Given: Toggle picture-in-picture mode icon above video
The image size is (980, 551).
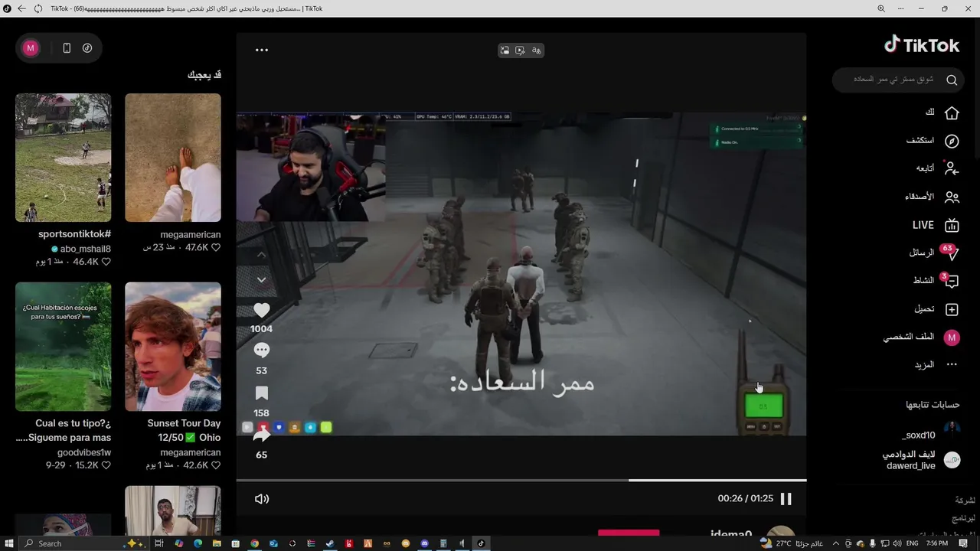Looking at the screenshot, I should pyautogui.click(x=505, y=50).
